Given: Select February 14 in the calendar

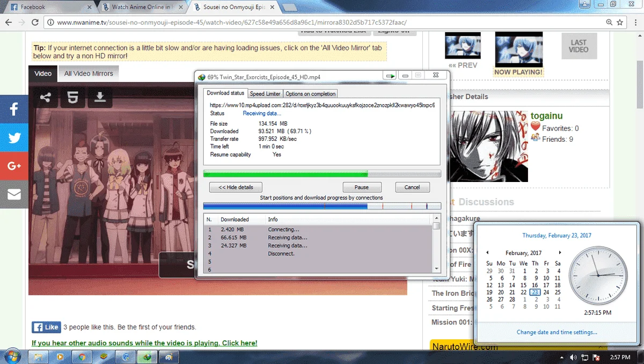Looking at the screenshot, I should (x=512, y=285).
